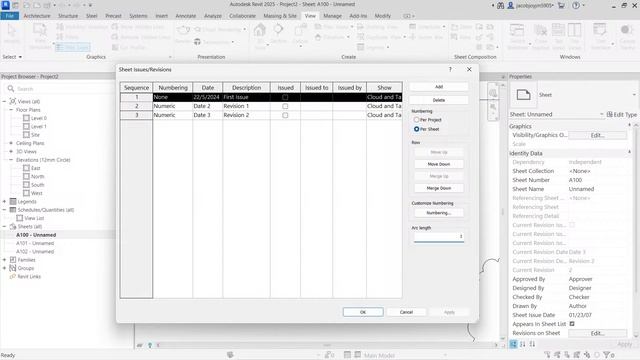Click the Thin Lines tool in ribbon
Image resolution: width=640 pixels, height=360 pixels.
pos(73,47)
